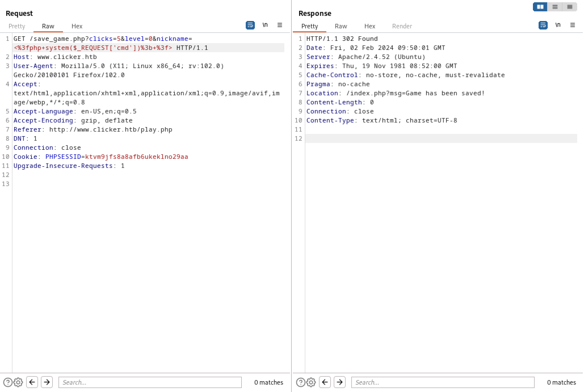Screen dimensions: 584x392
Task: Open the Response panel hamburger menu
Action: pyautogui.click(x=573, y=25)
